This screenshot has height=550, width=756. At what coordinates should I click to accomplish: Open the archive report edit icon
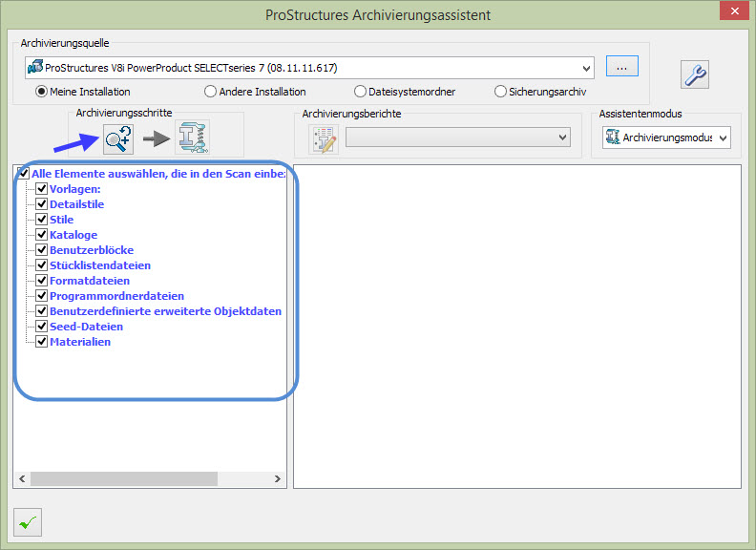pyautogui.click(x=324, y=139)
